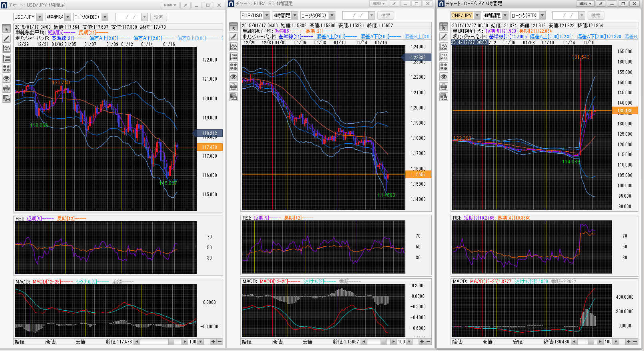This screenshot has width=644, height=351.
Task: Open the MENU in CHF/JPY chart window
Action: (585, 4)
